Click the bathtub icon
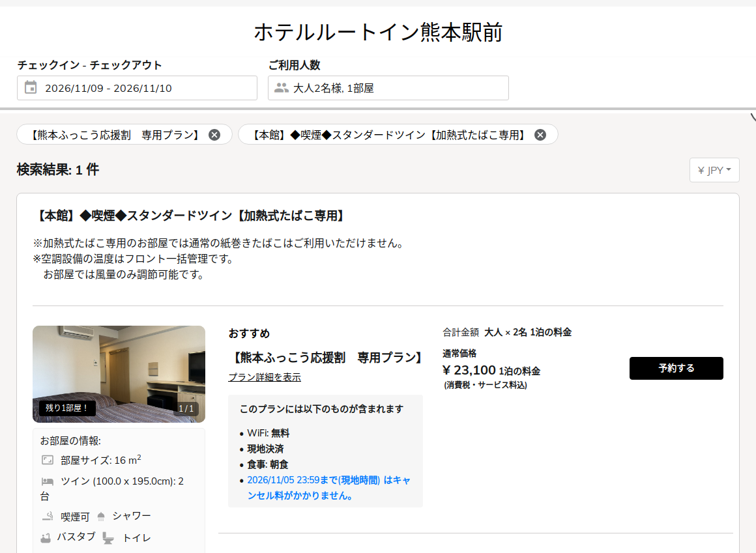Screen dimensions: 756x553 (46, 537)
